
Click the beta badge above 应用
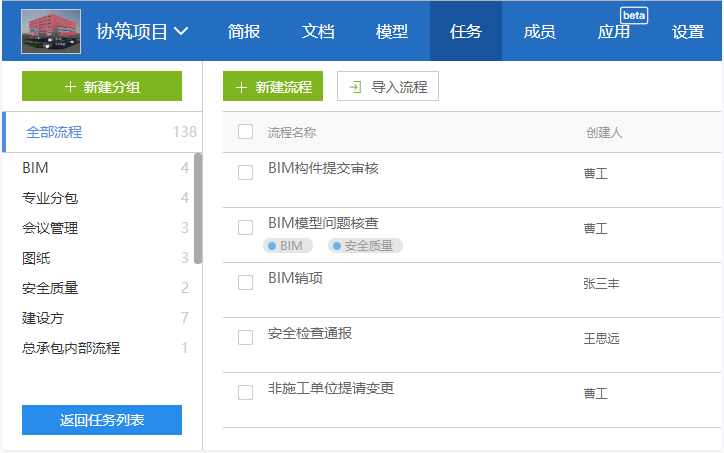634,15
